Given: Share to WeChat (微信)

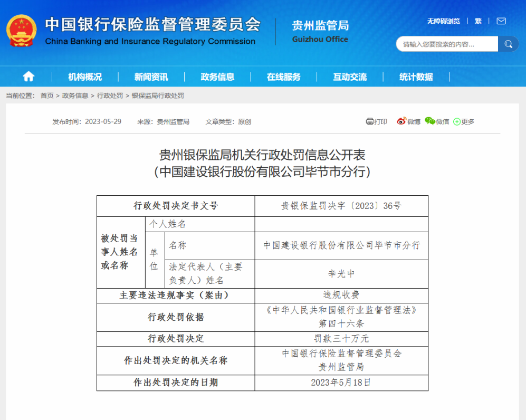Looking at the screenshot, I should pyautogui.click(x=437, y=121).
